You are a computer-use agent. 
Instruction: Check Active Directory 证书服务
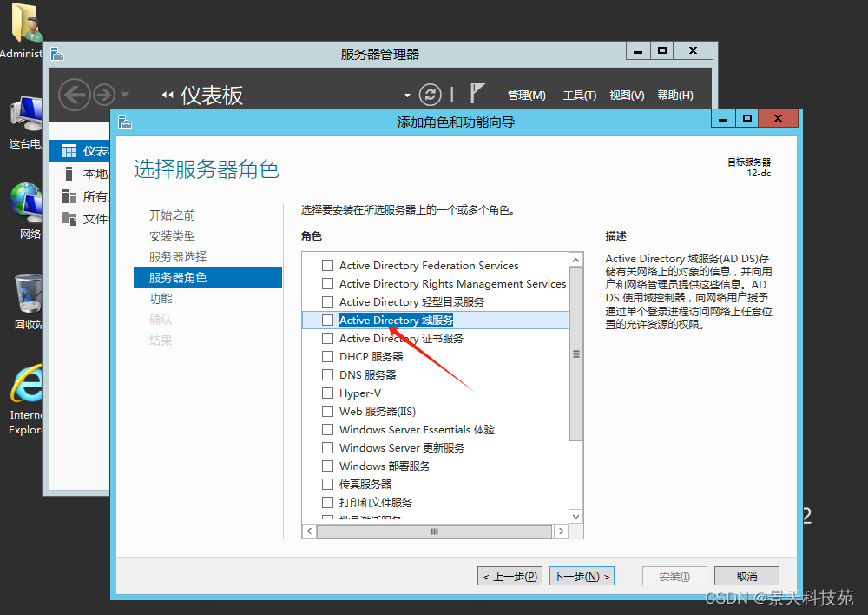click(328, 339)
